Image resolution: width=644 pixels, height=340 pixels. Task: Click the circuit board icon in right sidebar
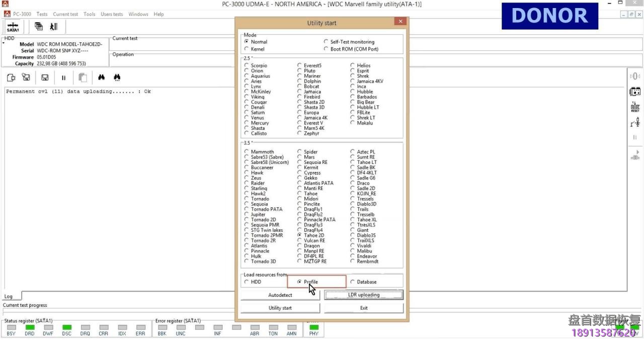click(635, 92)
